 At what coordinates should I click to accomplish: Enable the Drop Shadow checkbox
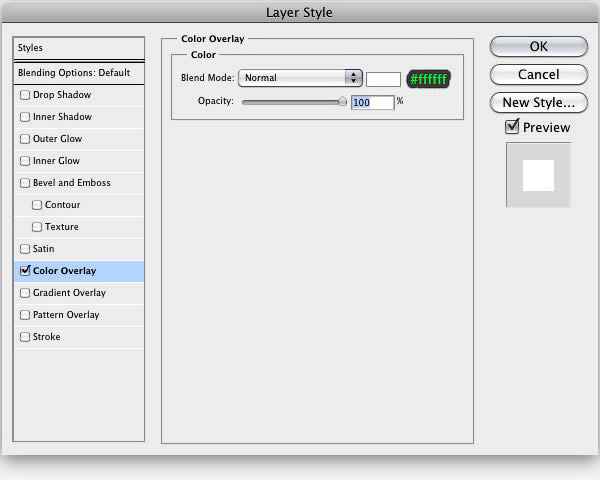[25, 95]
